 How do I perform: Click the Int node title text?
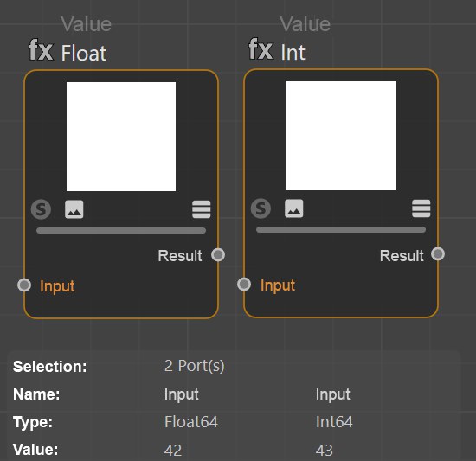(293, 52)
